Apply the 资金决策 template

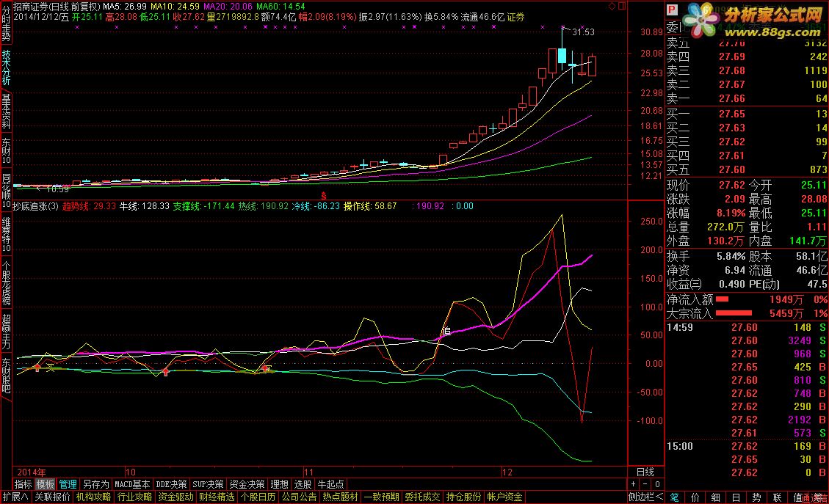tap(247, 484)
